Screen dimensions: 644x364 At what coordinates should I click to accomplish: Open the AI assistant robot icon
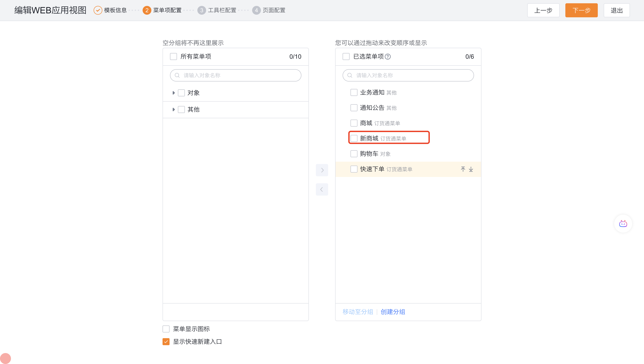623,224
